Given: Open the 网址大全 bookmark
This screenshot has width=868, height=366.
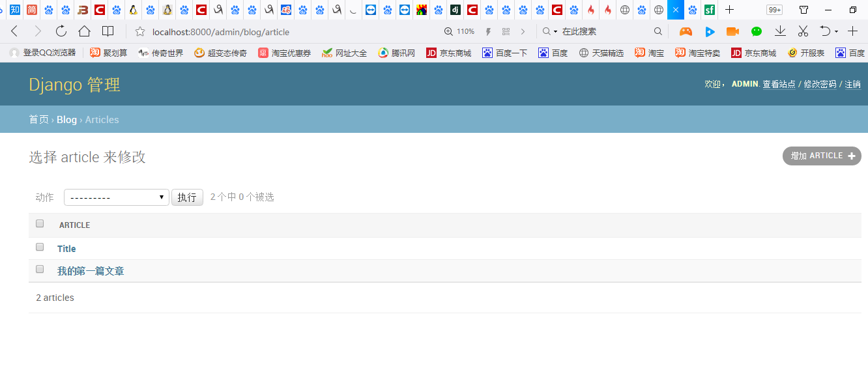Looking at the screenshot, I should pyautogui.click(x=344, y=53).
